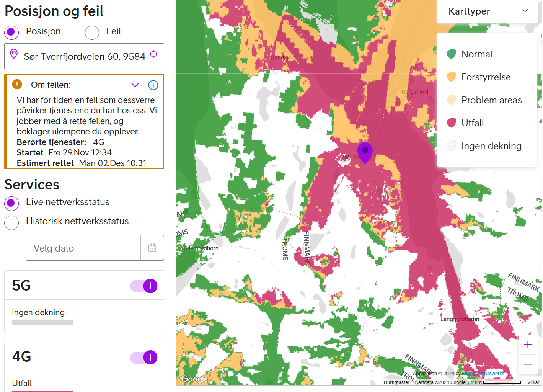This screenshot has width=543, height=392.
Task: Turn off the 5G coverage toggle
Action: click(x=144, y=286)
